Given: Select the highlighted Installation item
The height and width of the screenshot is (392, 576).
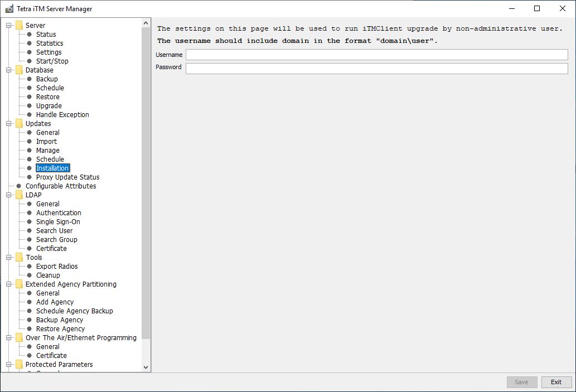Looking at the screenshot, I should click(52, 168).
